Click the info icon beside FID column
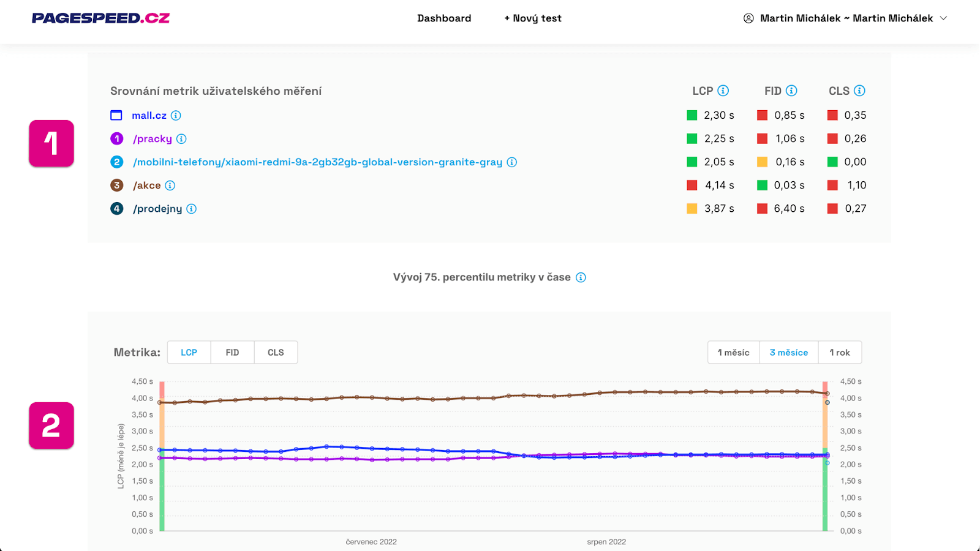This screenshot has width=980, height=551. pyautogui.click(x=793, y=91)
